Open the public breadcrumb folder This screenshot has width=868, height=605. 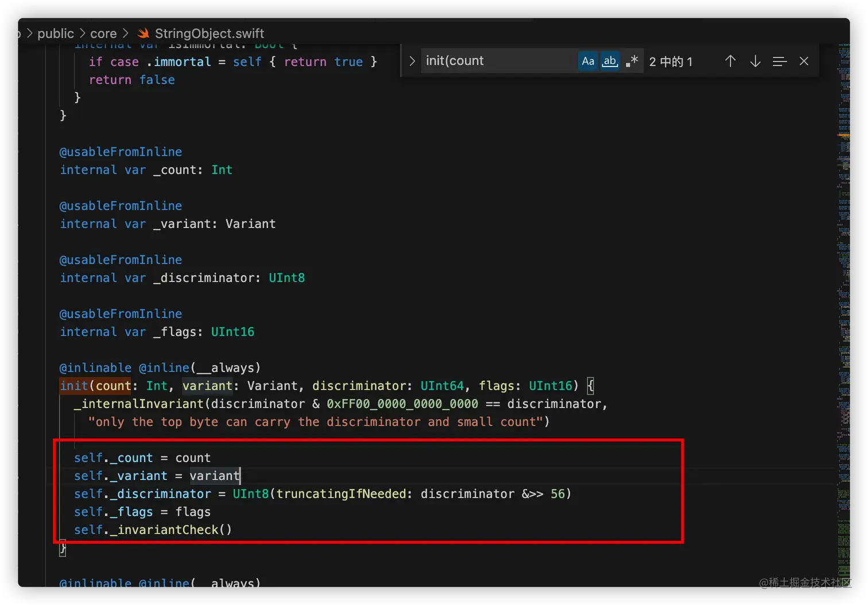point(56,33)
